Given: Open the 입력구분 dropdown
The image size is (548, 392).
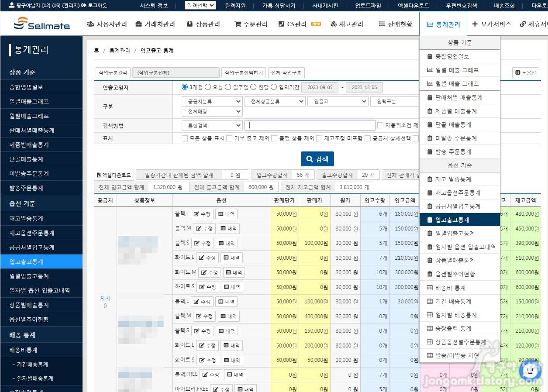Looking at the screenshot, I should pyautogui.click(x=395, y=101).
